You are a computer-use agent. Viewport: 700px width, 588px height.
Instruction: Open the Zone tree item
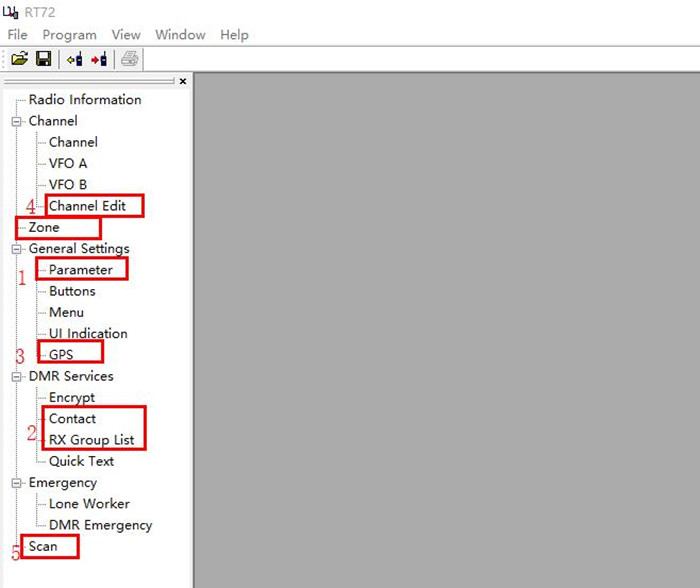tap(44, 228)
